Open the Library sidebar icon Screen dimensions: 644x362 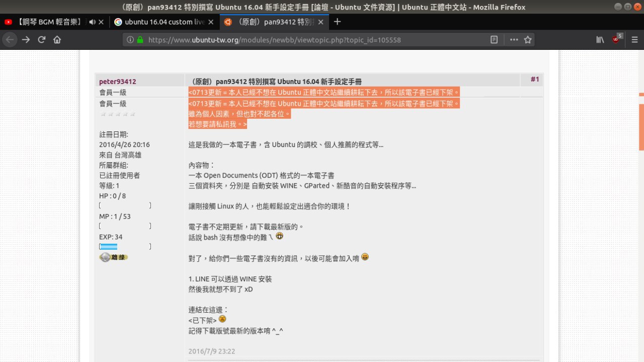click(x=600, y=40)
